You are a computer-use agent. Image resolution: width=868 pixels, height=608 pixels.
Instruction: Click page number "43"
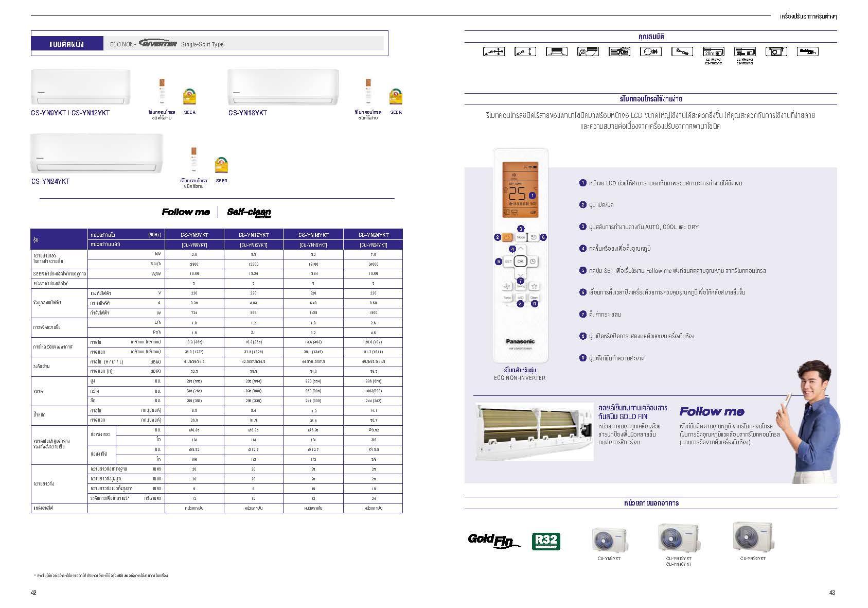point(832,593)
